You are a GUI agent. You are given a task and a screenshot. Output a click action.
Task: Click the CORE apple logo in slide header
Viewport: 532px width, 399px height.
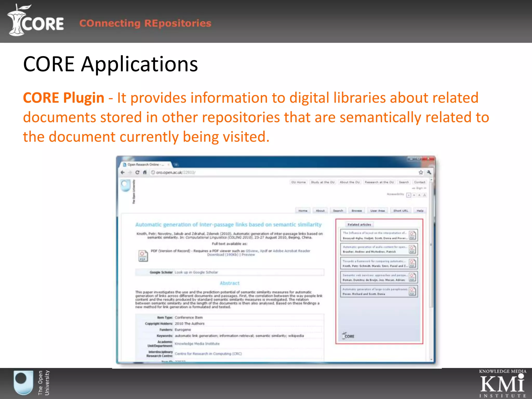pos(36,20)
